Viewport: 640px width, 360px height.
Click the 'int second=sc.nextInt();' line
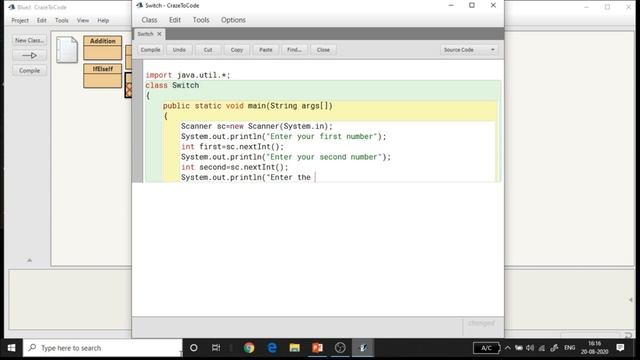pyautogui.click(x=235, y=167)
